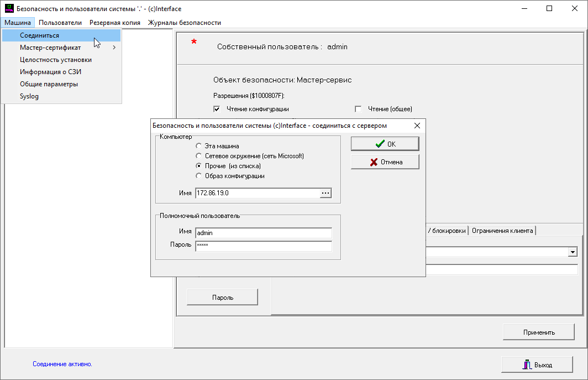Click the Пароль input field
Screen dimensions: 588x380
point(264,246)
